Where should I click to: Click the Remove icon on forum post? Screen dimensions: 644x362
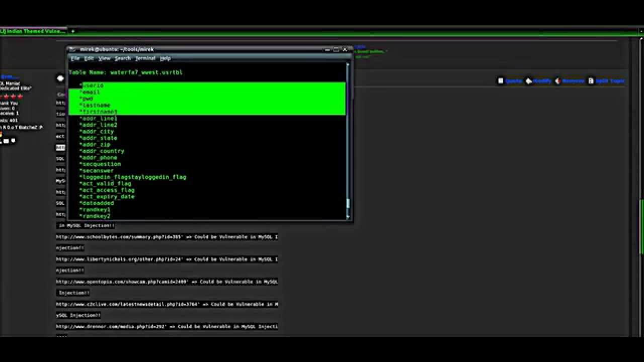pyautogui.click(x=557, y=80)
